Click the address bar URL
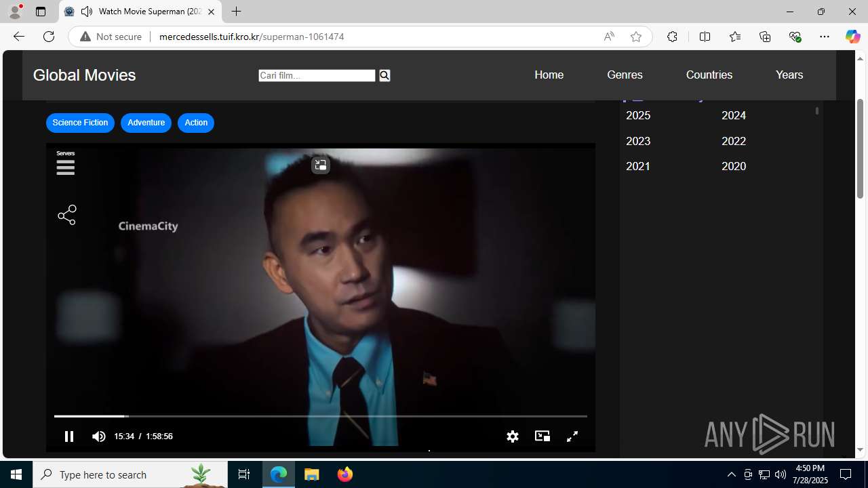The width and height of the screenshot is (868, 488). coord(252,37)
